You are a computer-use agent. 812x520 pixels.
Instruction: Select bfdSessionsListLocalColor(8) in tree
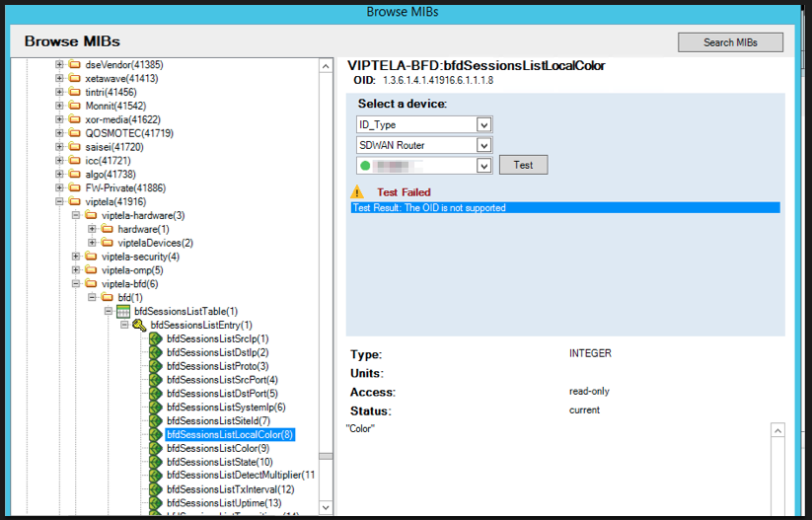coord(230,434)
